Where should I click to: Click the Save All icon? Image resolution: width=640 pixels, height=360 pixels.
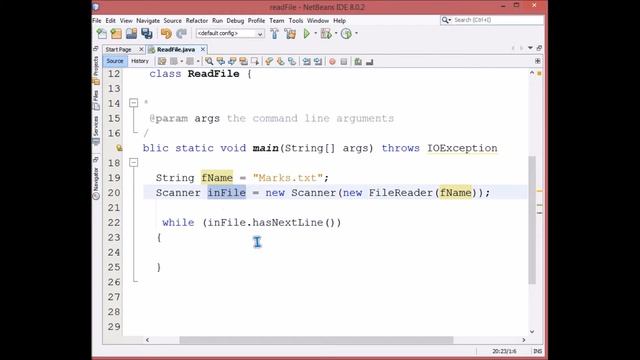click(147, 33)
